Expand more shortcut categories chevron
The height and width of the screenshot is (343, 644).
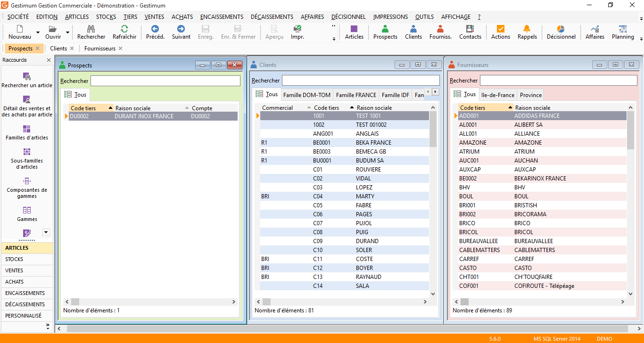pos(48,326)
